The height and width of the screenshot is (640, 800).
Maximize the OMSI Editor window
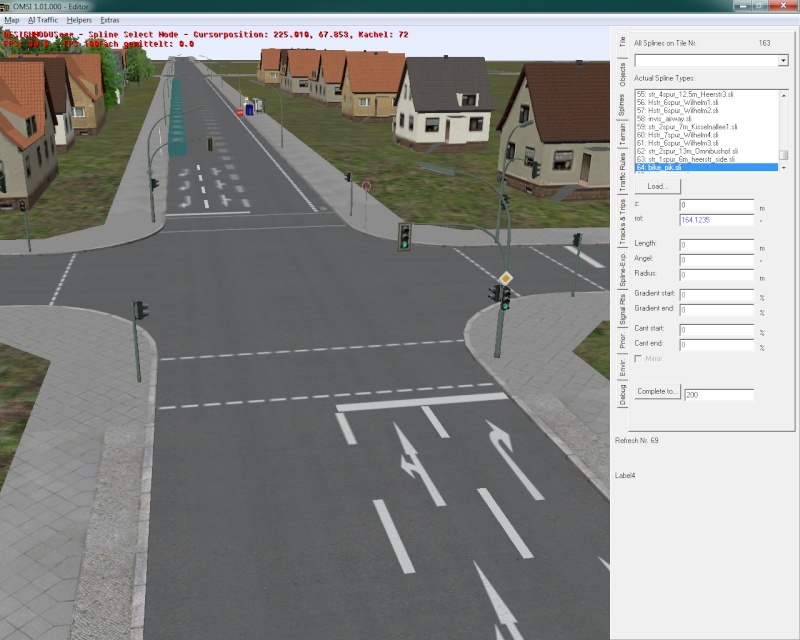point(760,6)
